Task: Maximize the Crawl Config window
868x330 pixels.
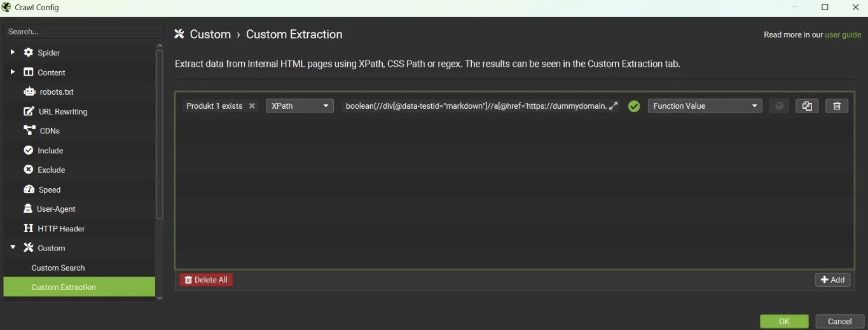Action: [825, 7]
